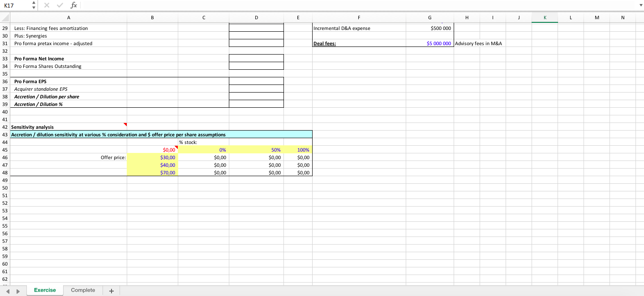This screenshot has width=644, height=296.
Task: Select column A header
Action: point(69,17)
